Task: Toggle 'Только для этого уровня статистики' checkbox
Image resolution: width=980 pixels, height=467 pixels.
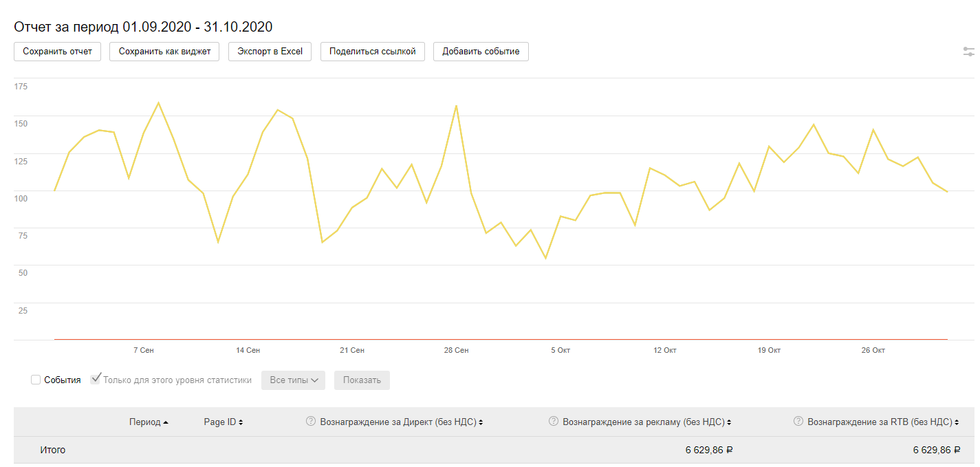Action: [96, 379]
